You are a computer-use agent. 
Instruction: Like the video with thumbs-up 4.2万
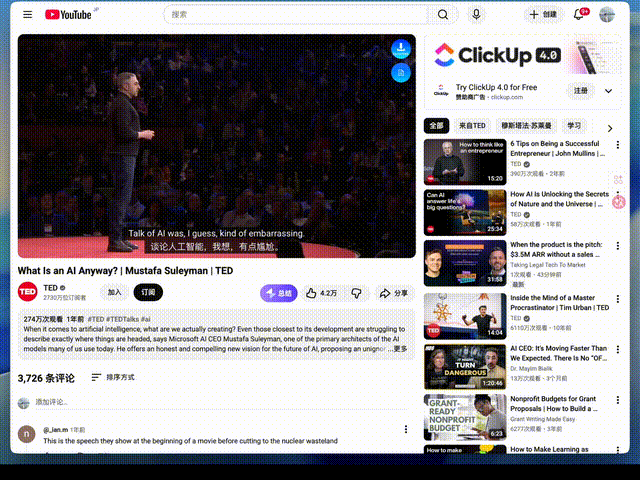(x=322, y=293)
